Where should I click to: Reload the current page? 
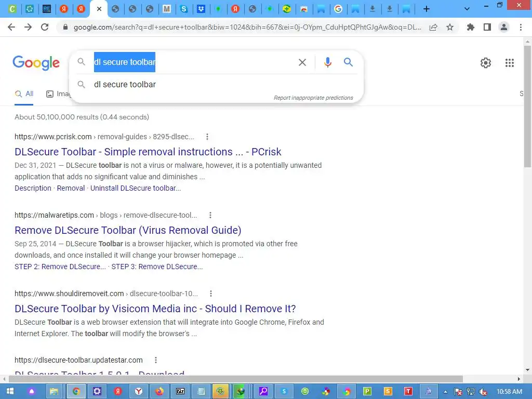(x=45, y=27)
